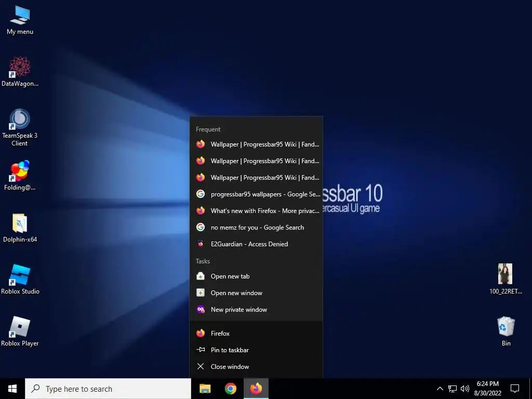Select Open new window task

coord(256,293)
